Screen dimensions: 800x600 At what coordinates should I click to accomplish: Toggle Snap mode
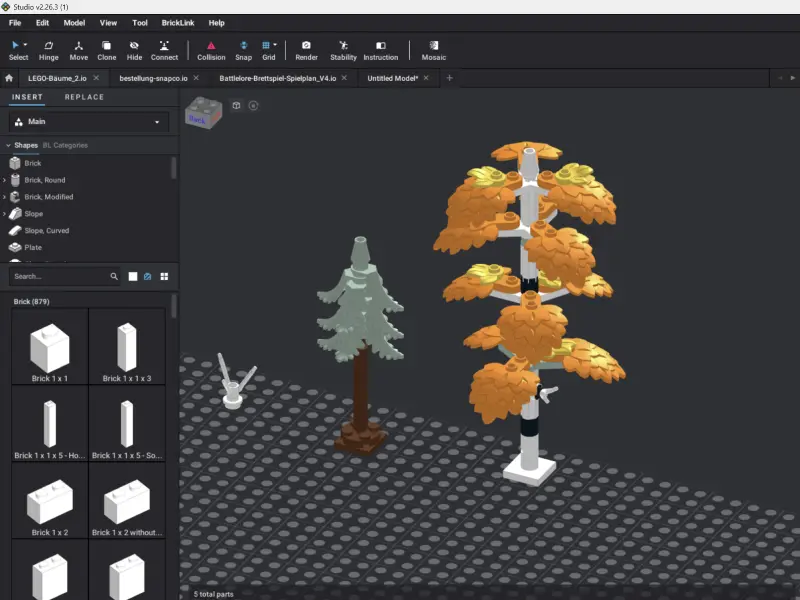point(243,50)
